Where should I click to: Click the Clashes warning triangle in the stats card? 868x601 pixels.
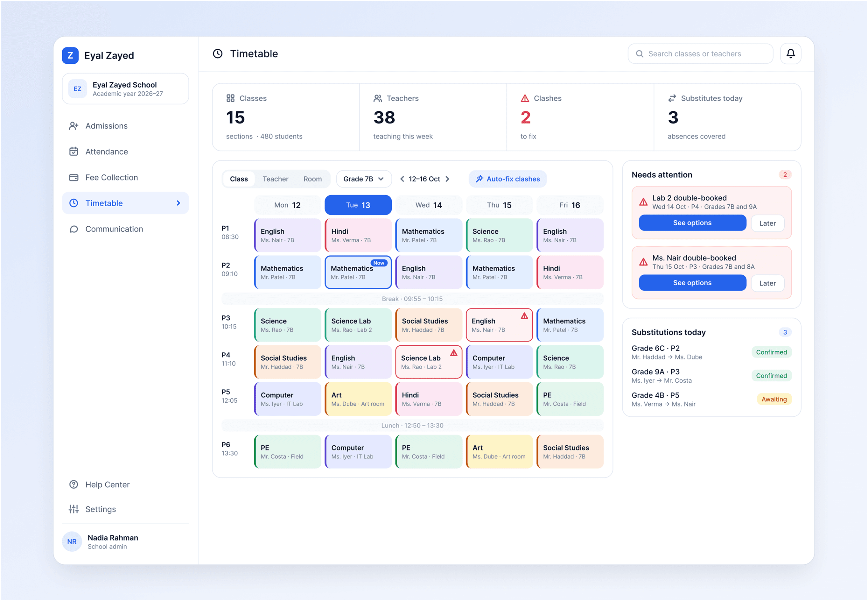click(525, 98)
